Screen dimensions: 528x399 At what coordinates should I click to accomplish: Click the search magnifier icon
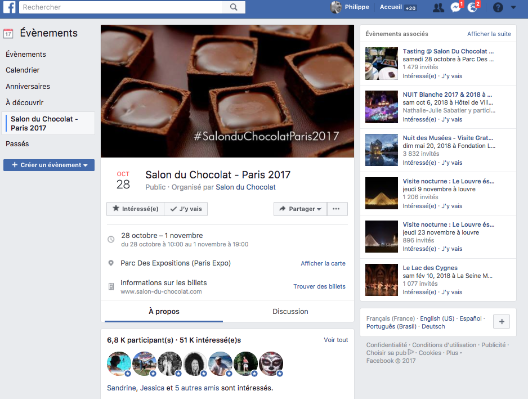coord(233,7)
